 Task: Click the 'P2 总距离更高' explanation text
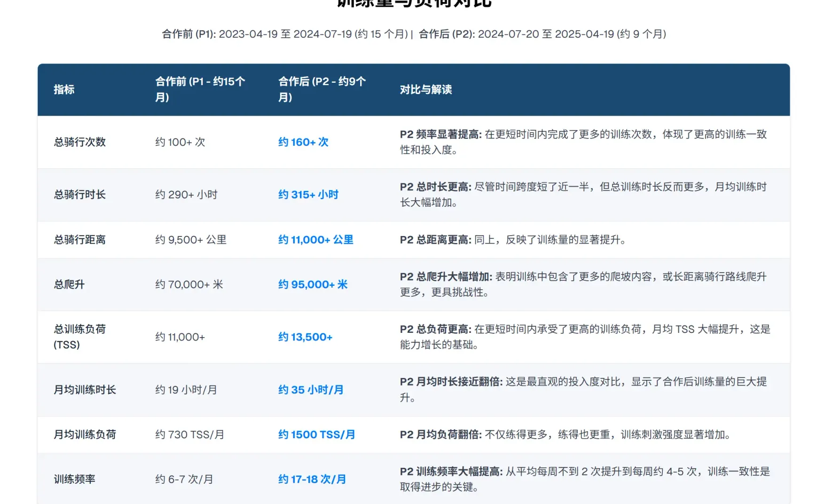[513, 240]
